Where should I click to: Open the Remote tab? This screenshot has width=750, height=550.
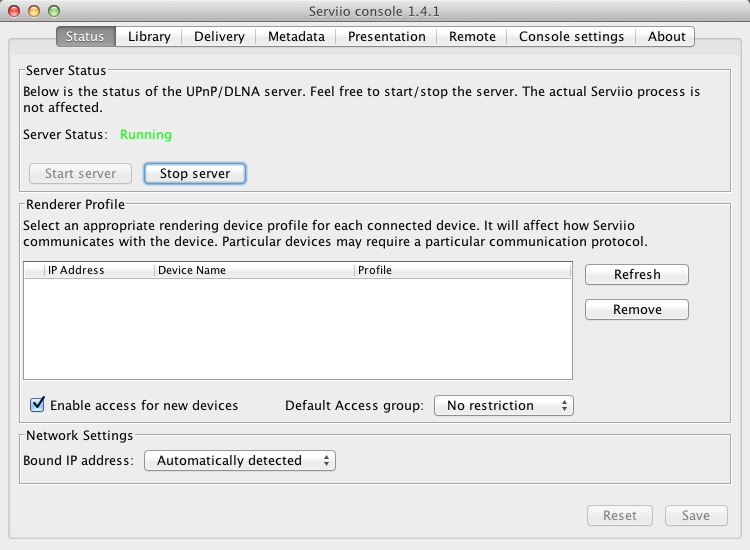pyautogui.click(x=472, y=36)
